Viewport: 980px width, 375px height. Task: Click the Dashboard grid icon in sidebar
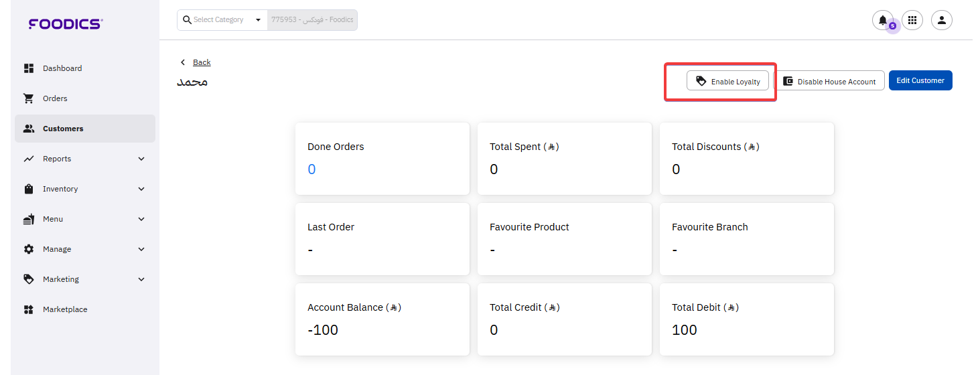pos(29,68)
